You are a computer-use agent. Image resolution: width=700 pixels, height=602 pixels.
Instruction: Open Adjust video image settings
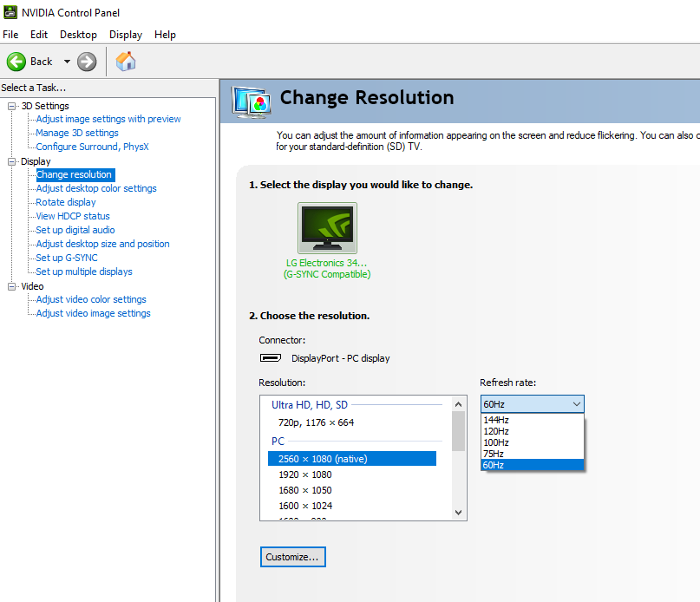pos(94,312)
